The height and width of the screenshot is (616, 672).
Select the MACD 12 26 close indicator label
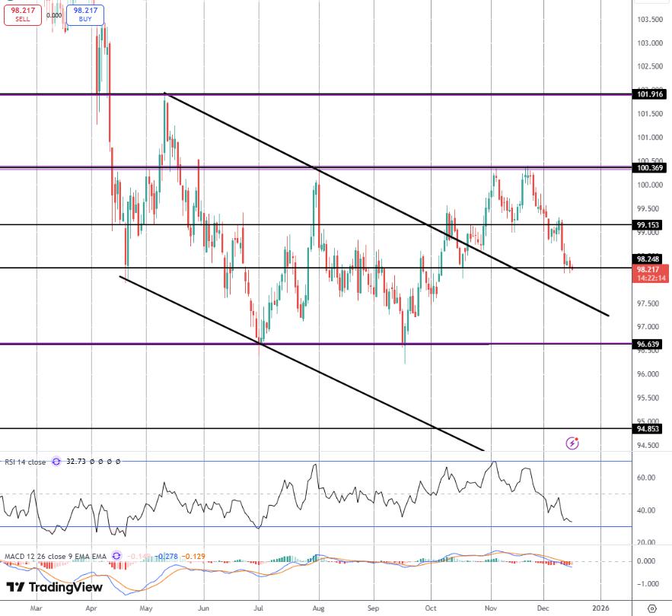56,556
